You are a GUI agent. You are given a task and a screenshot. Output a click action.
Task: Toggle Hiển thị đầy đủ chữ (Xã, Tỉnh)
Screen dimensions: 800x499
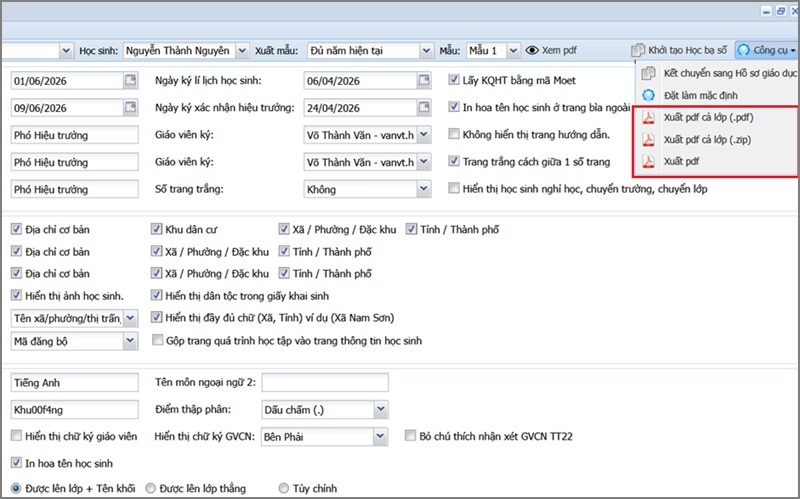[156, 317]
